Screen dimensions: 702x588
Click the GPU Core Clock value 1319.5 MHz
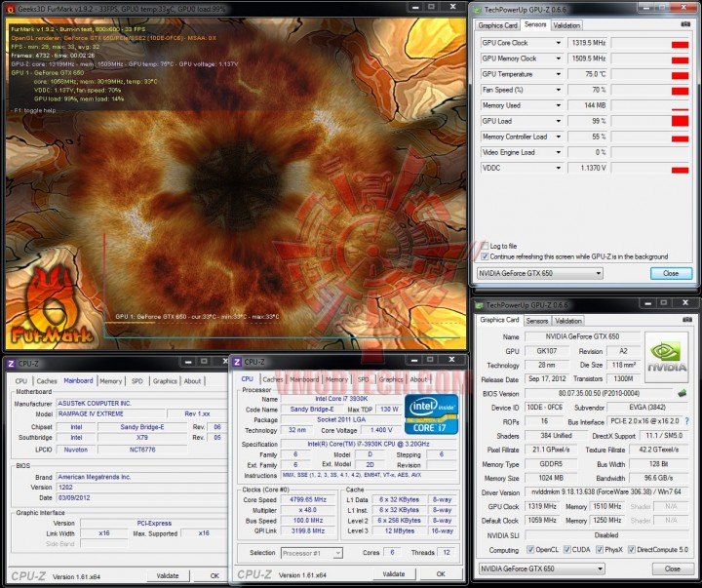(x=587, y=43)
